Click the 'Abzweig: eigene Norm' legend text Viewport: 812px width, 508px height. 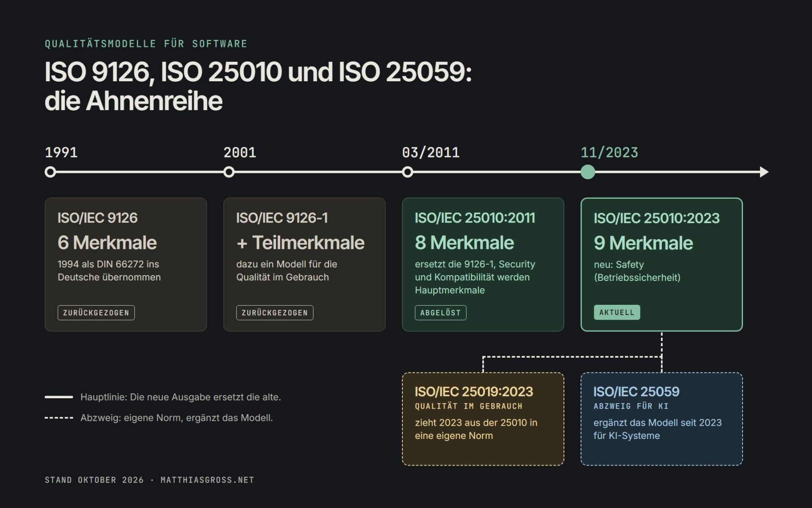[x=176, y=418]
